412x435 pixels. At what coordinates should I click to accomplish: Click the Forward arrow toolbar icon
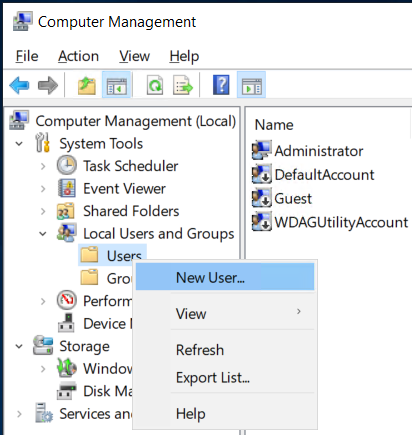point(48,85)
